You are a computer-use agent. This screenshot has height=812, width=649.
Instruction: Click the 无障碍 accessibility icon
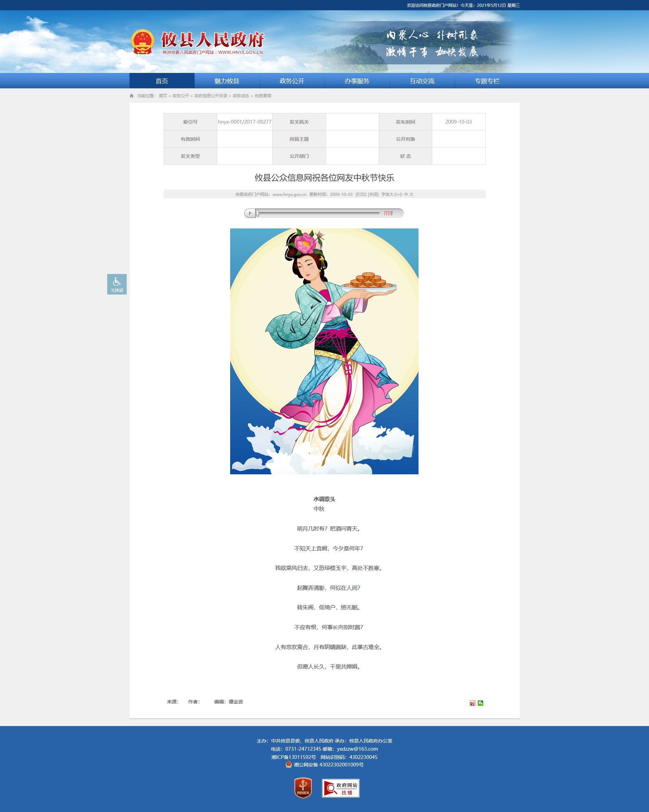[117, 284]
